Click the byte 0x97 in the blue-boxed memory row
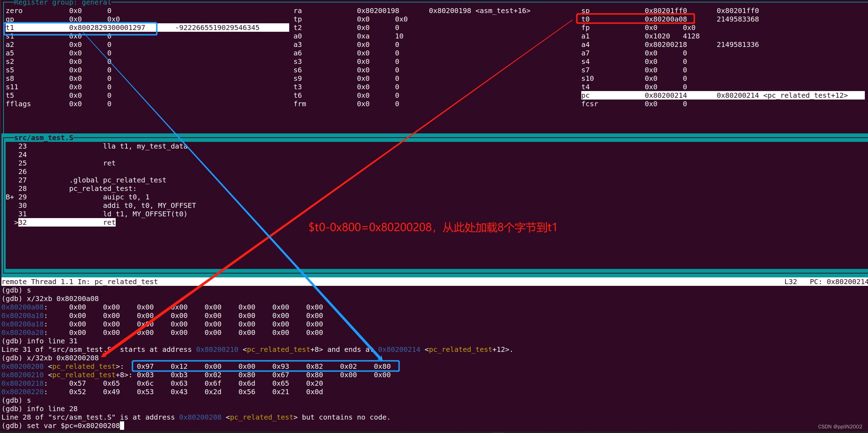 click(x=145, y=366)
